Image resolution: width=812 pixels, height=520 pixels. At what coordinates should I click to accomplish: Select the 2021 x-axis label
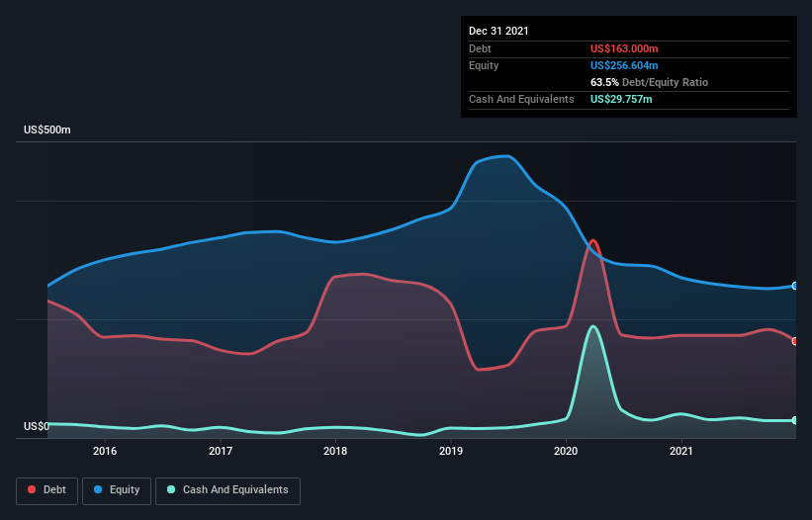(x=681, y=451)
